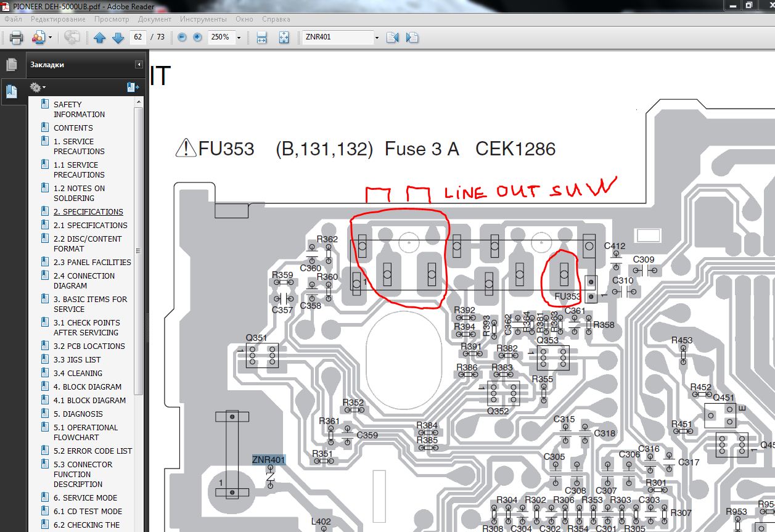Open the Документ menu

point(155,19)
